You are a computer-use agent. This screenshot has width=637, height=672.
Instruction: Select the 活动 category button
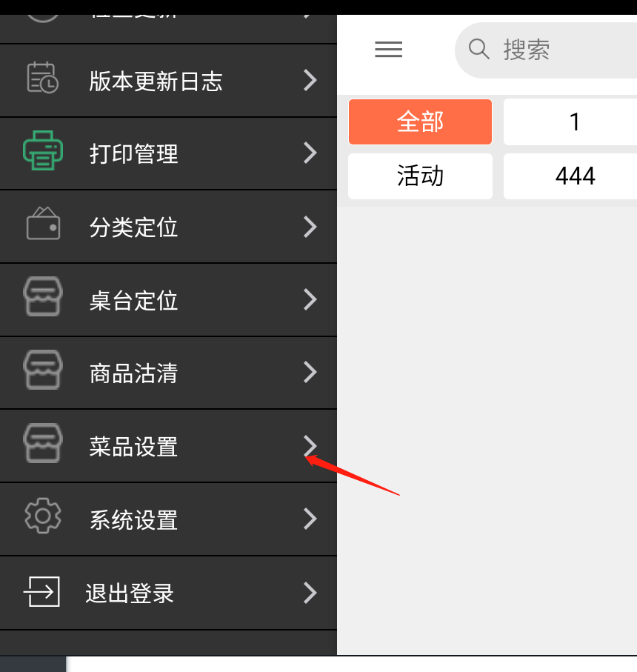420,176
